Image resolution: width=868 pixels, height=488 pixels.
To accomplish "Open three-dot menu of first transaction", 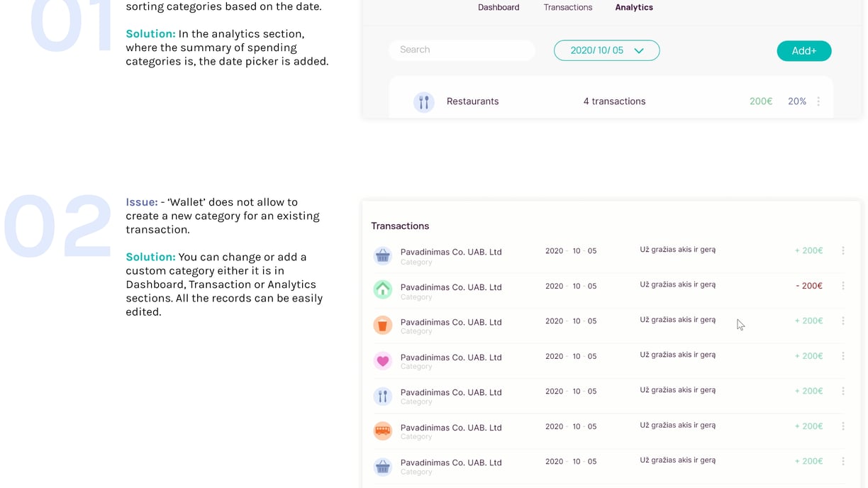I will [843, 250].
